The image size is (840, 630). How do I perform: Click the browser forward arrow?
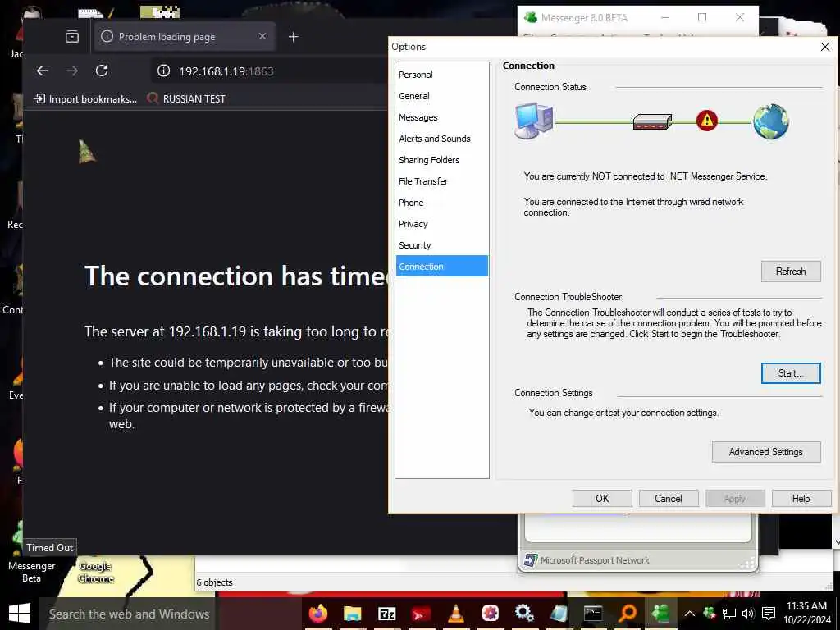72,71
